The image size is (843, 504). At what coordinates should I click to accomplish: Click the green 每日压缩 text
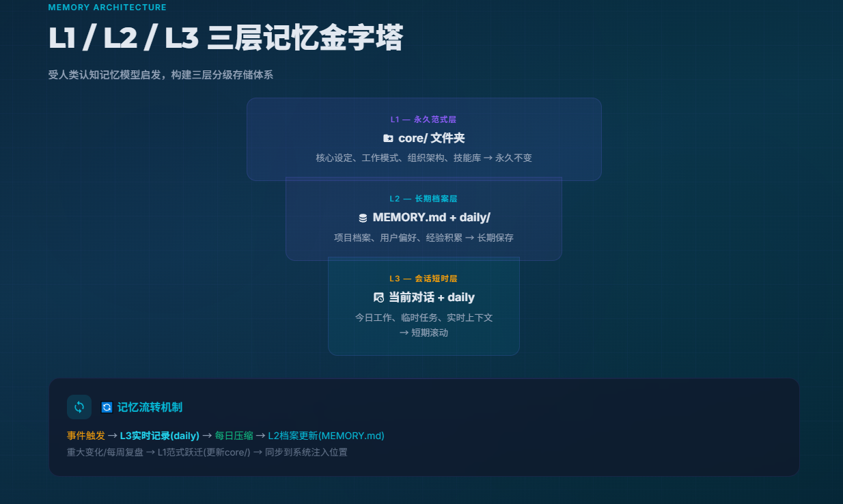(234, 436)
